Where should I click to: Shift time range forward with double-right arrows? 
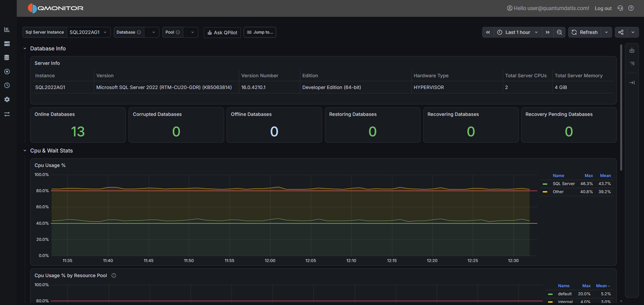tap(548, 32)
